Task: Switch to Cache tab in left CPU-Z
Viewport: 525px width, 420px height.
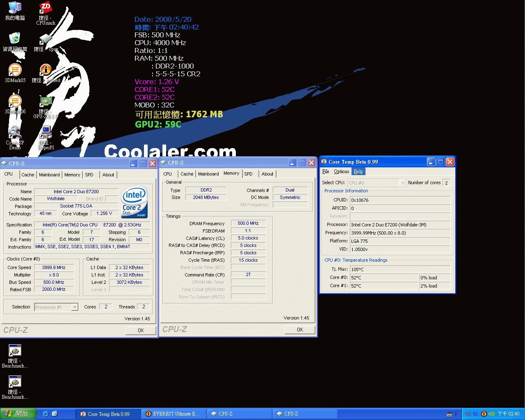Action: (x=28, y=175)
